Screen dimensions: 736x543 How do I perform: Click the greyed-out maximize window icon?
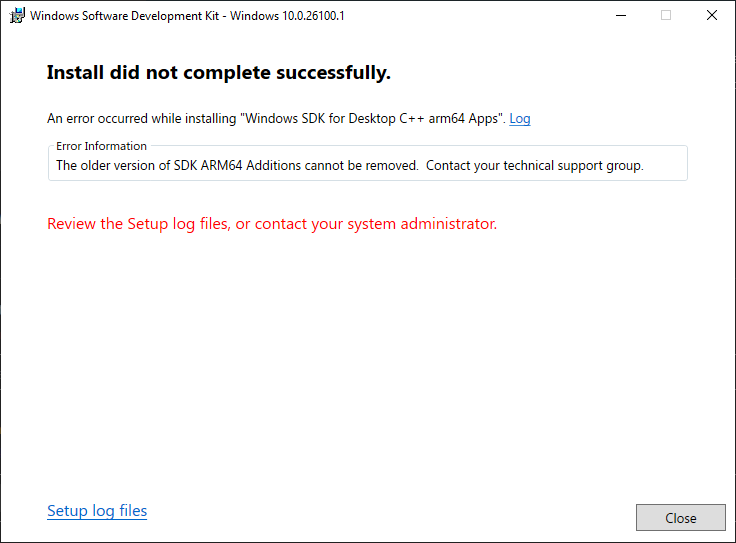pyautogui.click(x=666, y=15)
